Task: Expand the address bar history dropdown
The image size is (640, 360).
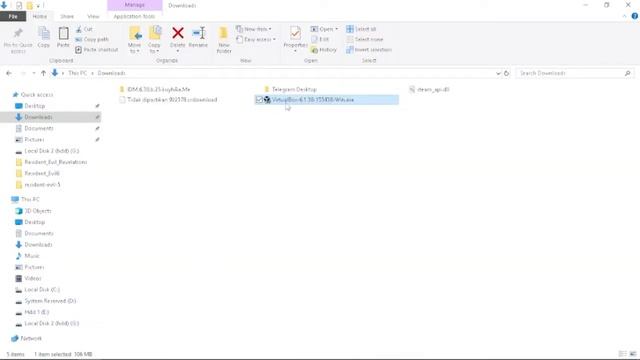Action: point(498,73)
